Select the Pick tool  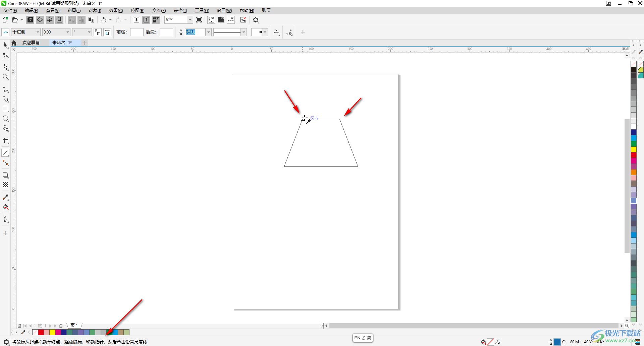tap(5, 45)
